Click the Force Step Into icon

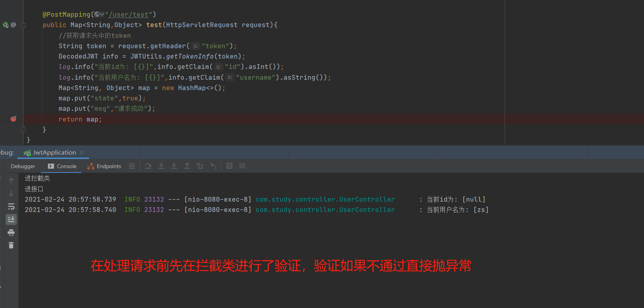pyautogui.click(x=174, y=166)
